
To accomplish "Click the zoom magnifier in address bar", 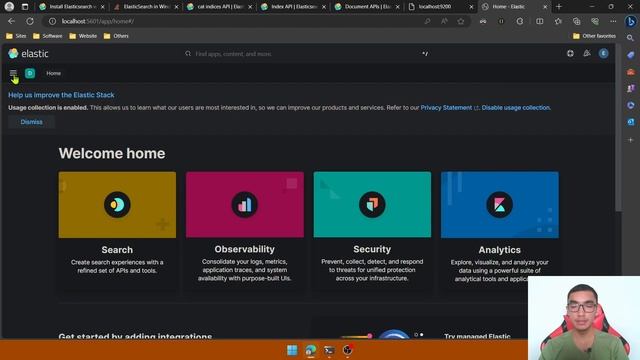I will 427,21.
